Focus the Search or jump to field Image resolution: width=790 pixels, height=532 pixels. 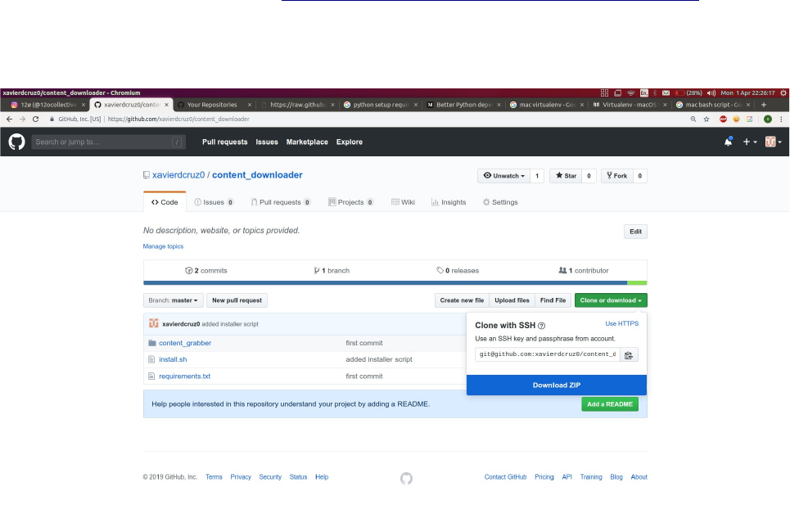pyautogui.click(x=108, y=142)
